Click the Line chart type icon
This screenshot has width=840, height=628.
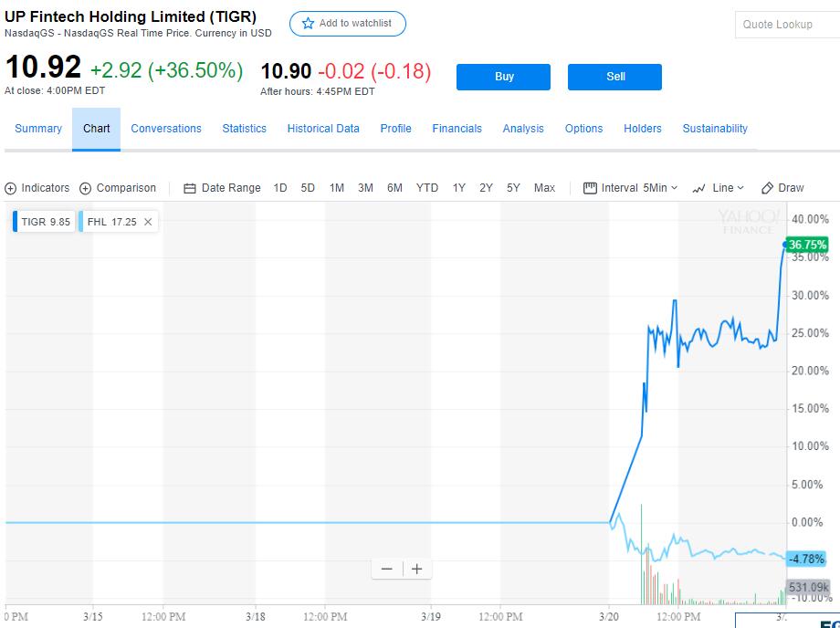click(698, 188)
